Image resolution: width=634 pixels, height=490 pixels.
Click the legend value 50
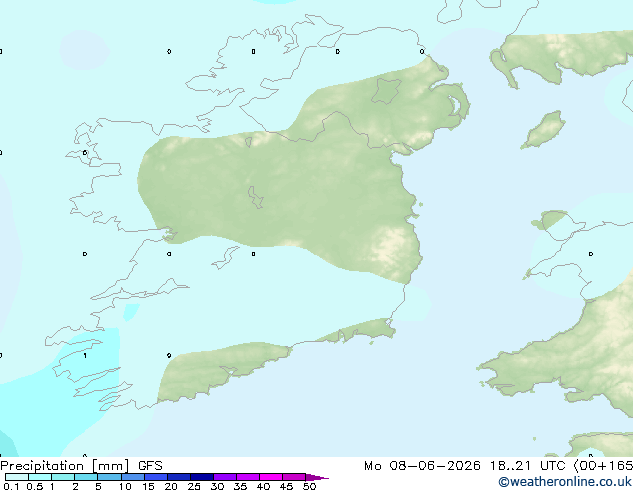tap(309, 486)
